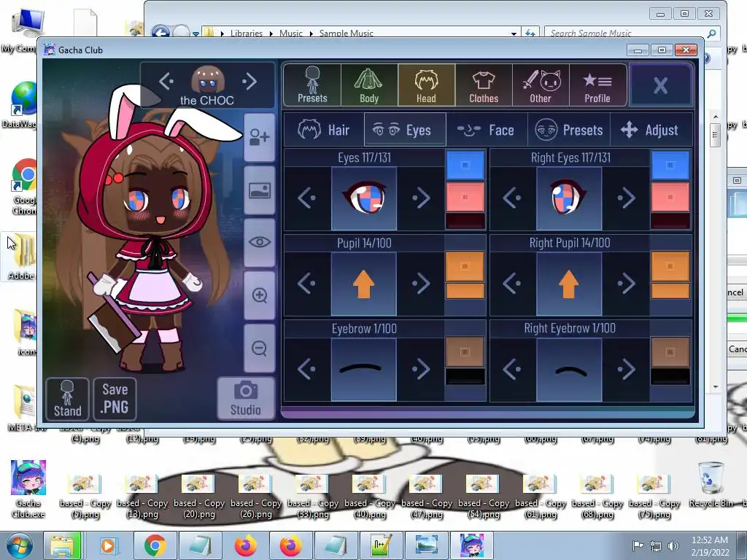Click the zoom out magnifier icon
This screenshot has width=747, height=560.
coord(259,348)
